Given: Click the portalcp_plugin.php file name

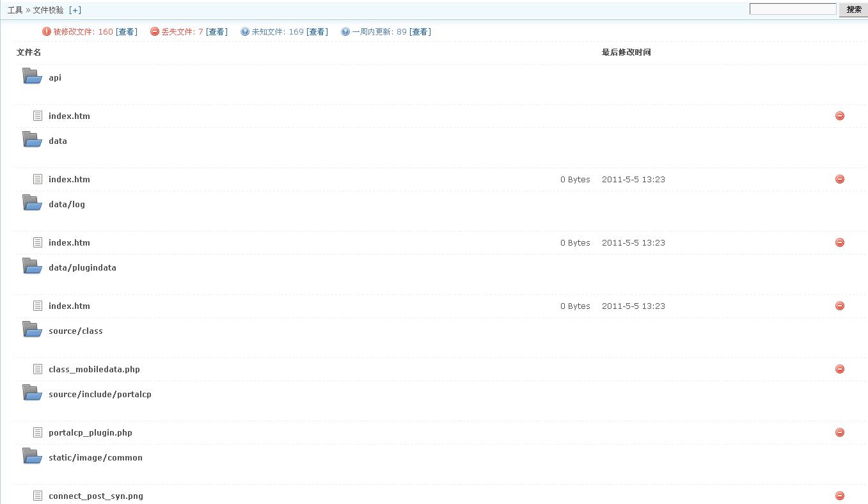Looking at the screenshot, I should coord(90,432).
